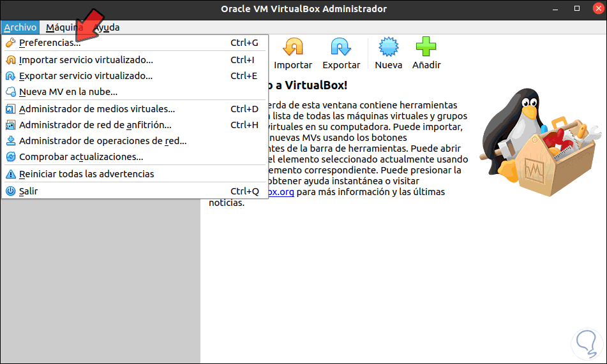Click the cloud icon for Nueva MV
The image size is (607, 364).
[11, 92]
